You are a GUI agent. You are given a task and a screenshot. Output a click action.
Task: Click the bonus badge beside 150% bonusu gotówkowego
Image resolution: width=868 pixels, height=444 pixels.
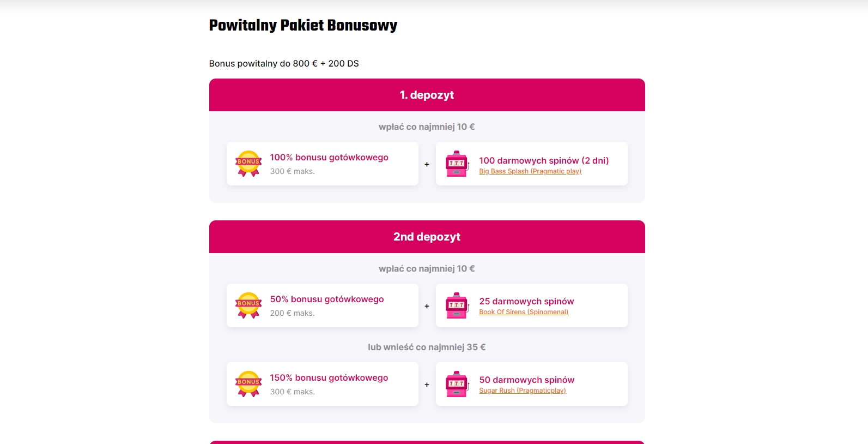(248, 384)
